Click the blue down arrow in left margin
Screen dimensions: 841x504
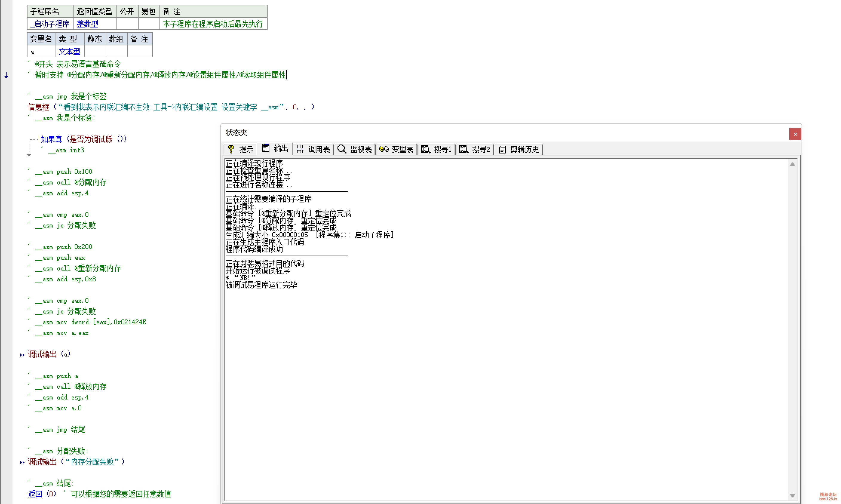pyautogui.click(x=6, y=75)
